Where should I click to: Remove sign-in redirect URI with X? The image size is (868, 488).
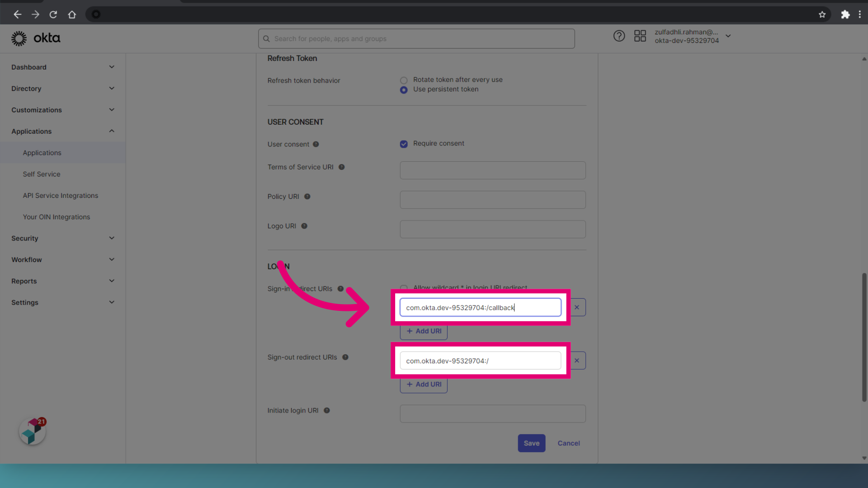(x=577, y=307)
